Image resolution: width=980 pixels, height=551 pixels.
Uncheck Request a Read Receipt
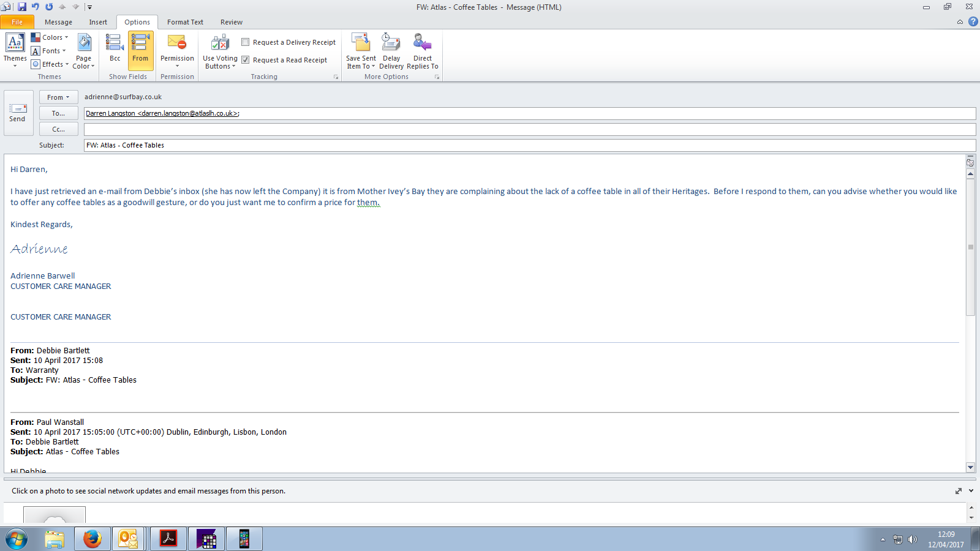tap(284, 60)
